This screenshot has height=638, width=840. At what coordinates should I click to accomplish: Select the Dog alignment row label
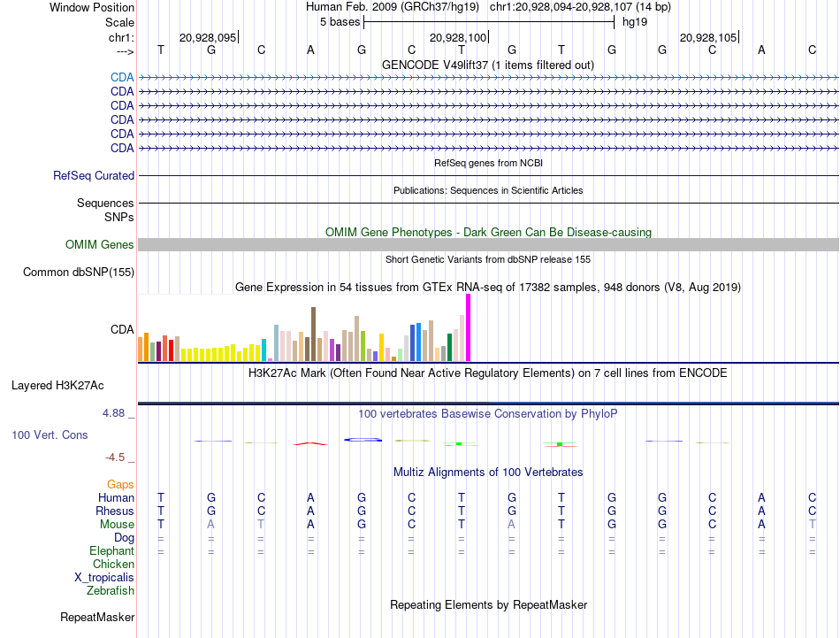click(124, 538)
